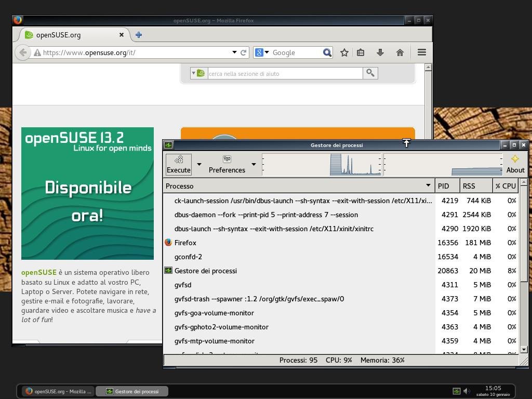Click the site security warning triangle icon
The image size is (532, 399).
(37, 52)
